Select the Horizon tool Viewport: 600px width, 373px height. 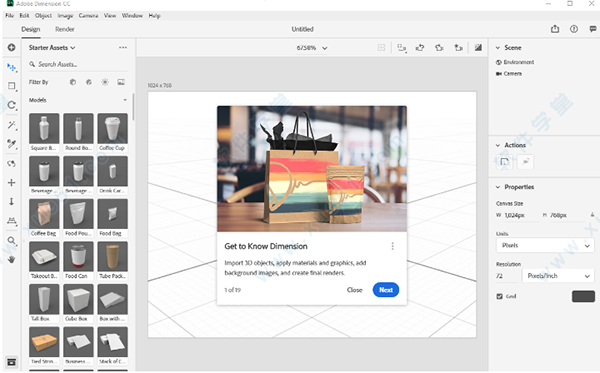[11, 221]
